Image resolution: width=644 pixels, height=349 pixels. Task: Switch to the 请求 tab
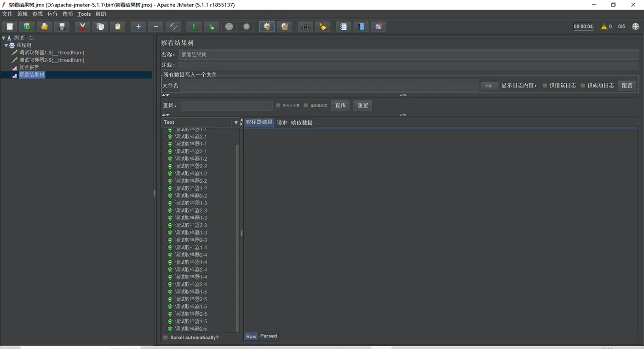click(282, 123)
